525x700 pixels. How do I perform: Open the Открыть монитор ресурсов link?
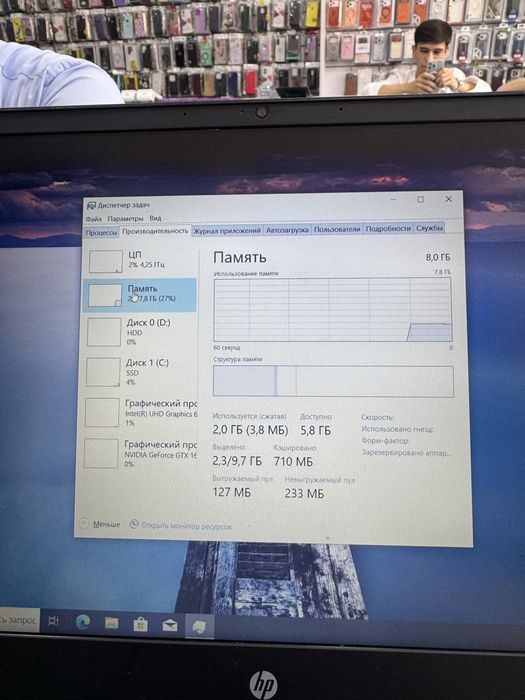coord(186,526)
